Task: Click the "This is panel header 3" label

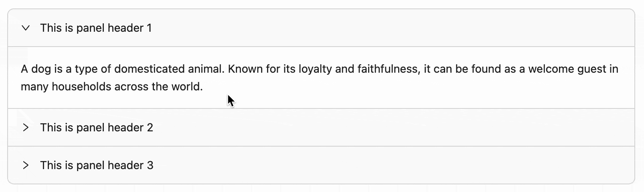Action: 97,165
